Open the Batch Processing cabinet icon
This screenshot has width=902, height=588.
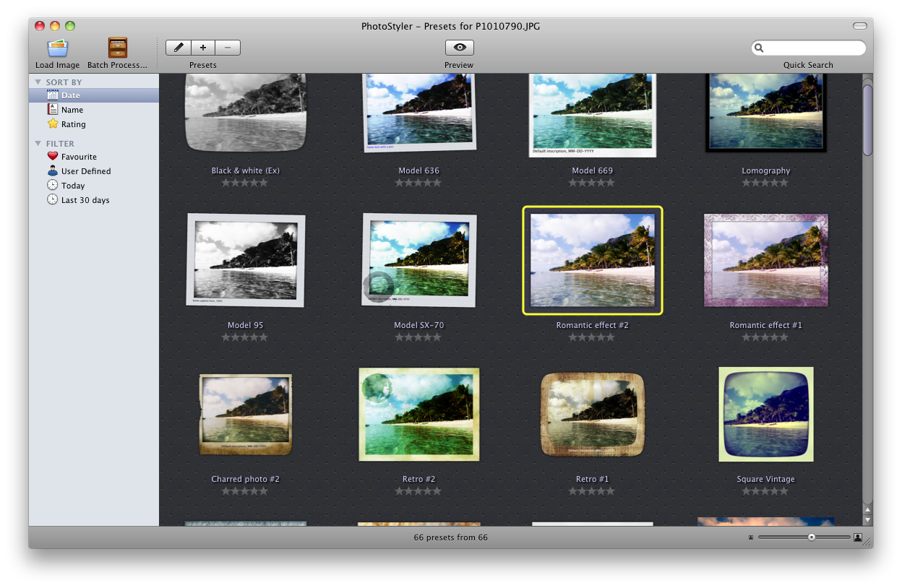tap(118, 48)
